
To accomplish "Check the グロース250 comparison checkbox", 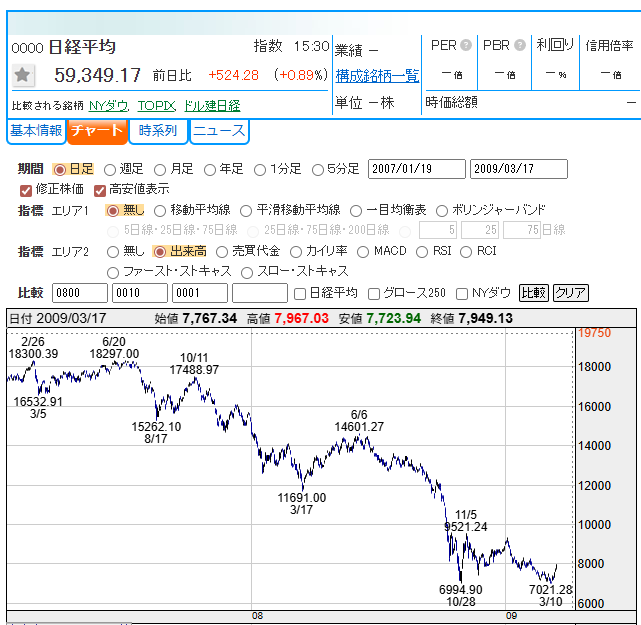I will tap(374, 294).
